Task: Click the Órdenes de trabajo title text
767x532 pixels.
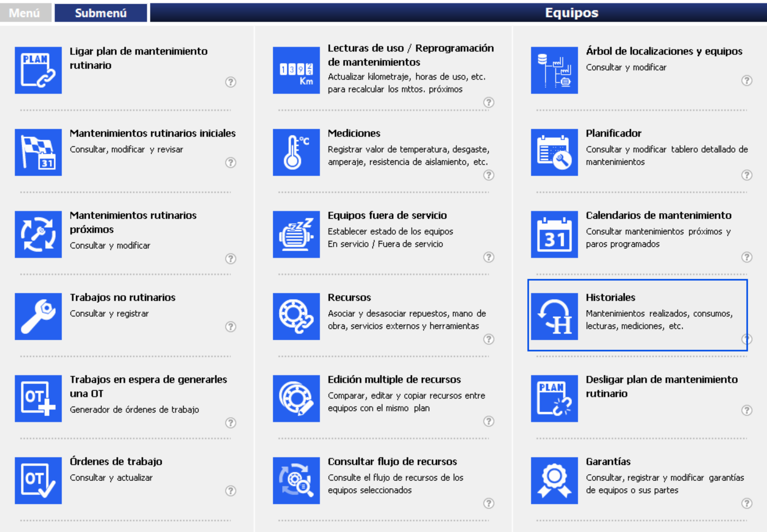Action: coord(116,462)
